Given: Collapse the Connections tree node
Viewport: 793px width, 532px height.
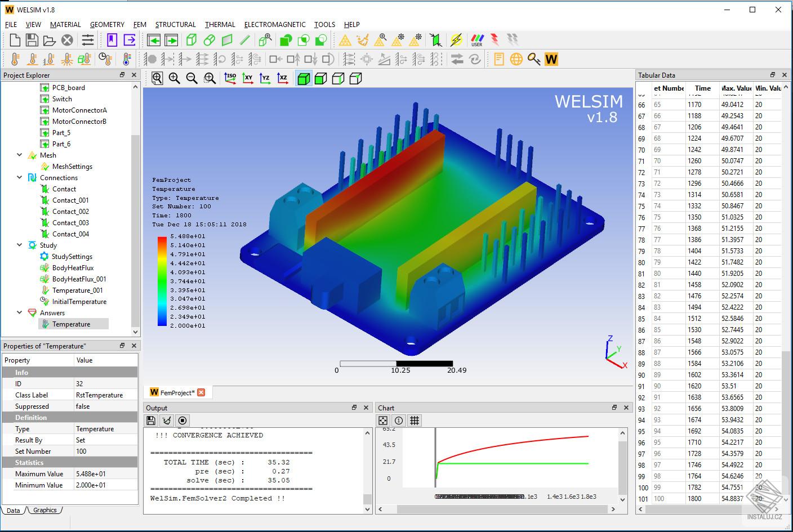Looking at the screenshot, I should 20,177.
